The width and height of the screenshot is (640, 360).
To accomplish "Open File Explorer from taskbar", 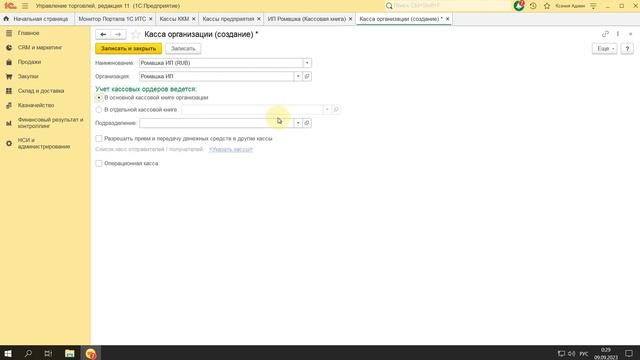I will click(70, 353).
